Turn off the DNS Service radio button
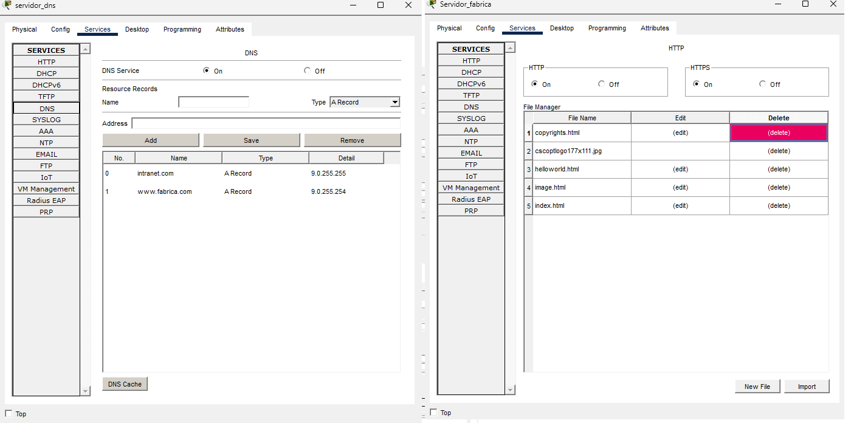Image resolution: width=868 pixels, height=423 pixels. click(x=307, y=70)
